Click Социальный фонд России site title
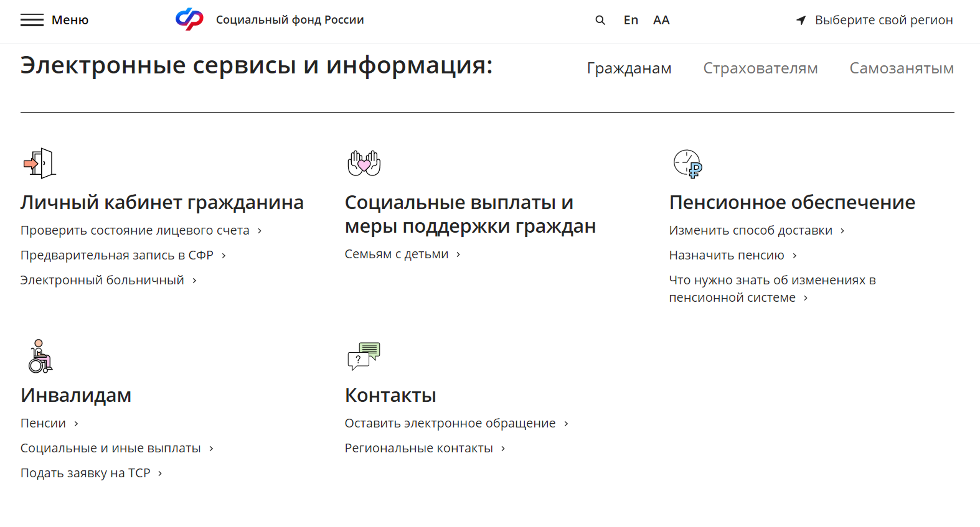980x527 pixels. [x=290, y=20]
